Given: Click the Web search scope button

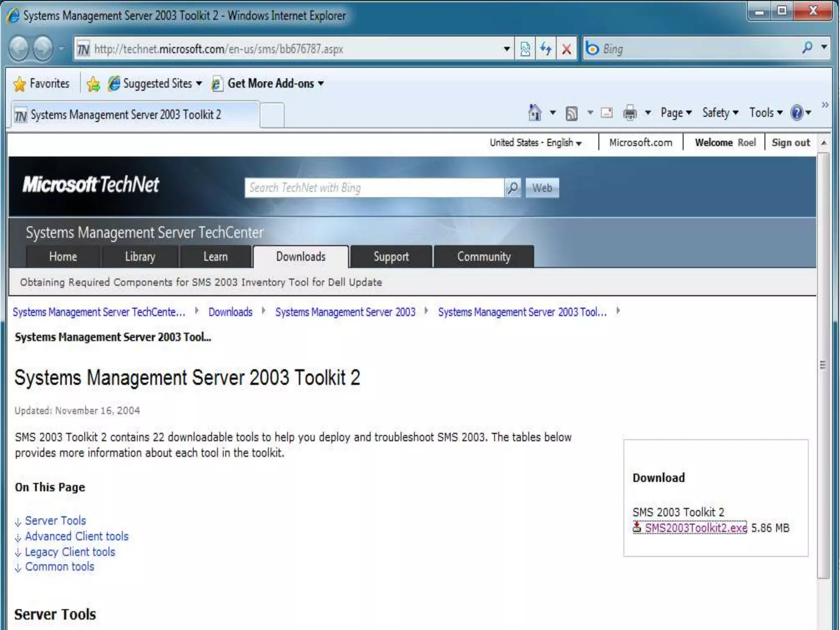Looking at the screenshot, I should [x=542, y=188].
